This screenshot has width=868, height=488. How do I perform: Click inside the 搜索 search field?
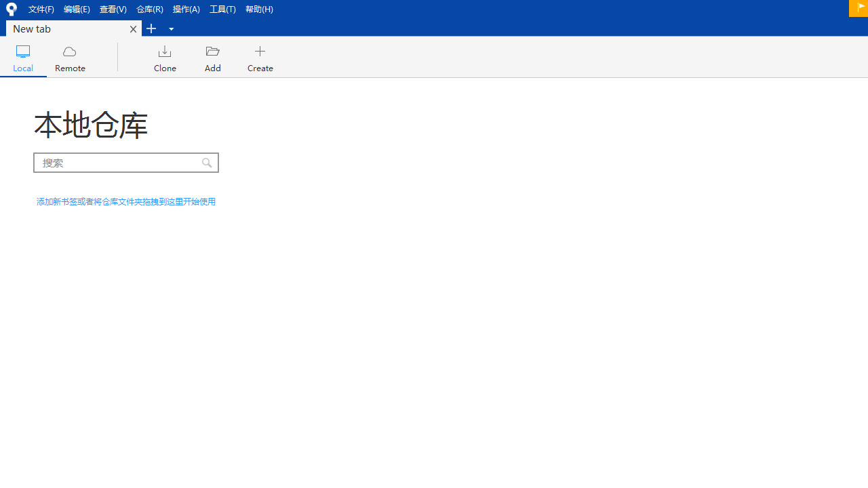pyautogui.click(x=115, y=163)
